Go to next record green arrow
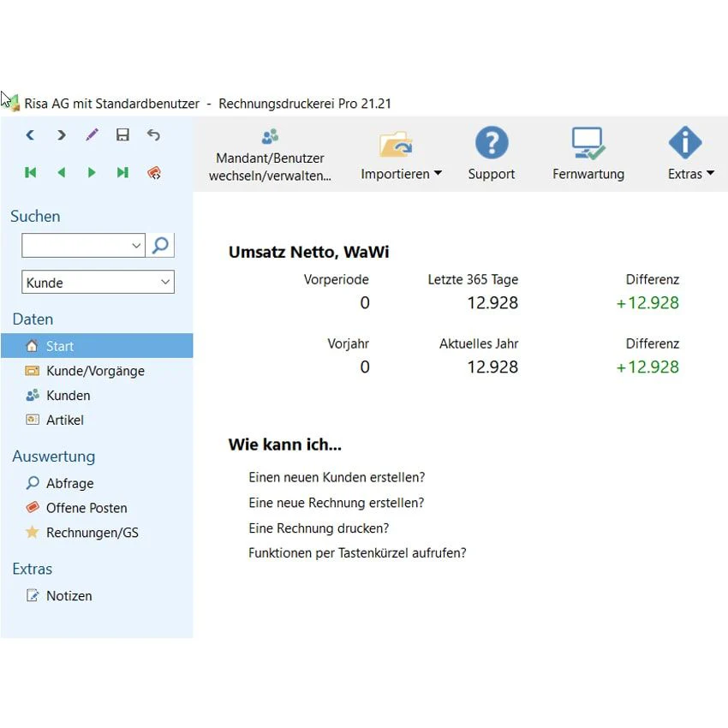The width and height of the screenshot is (728, 728). (92, 173)
